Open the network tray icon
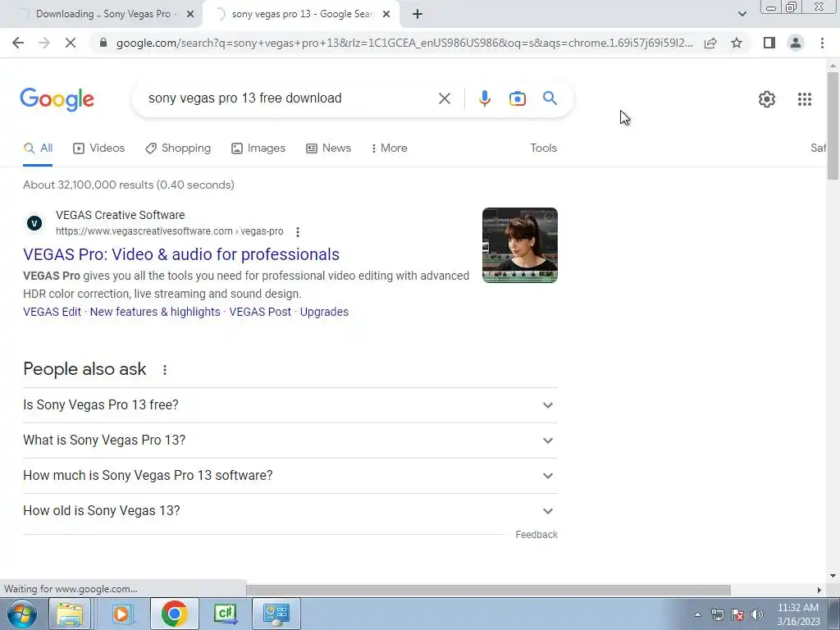Screen dimensions: 840x630 click(x=717, y=614)
